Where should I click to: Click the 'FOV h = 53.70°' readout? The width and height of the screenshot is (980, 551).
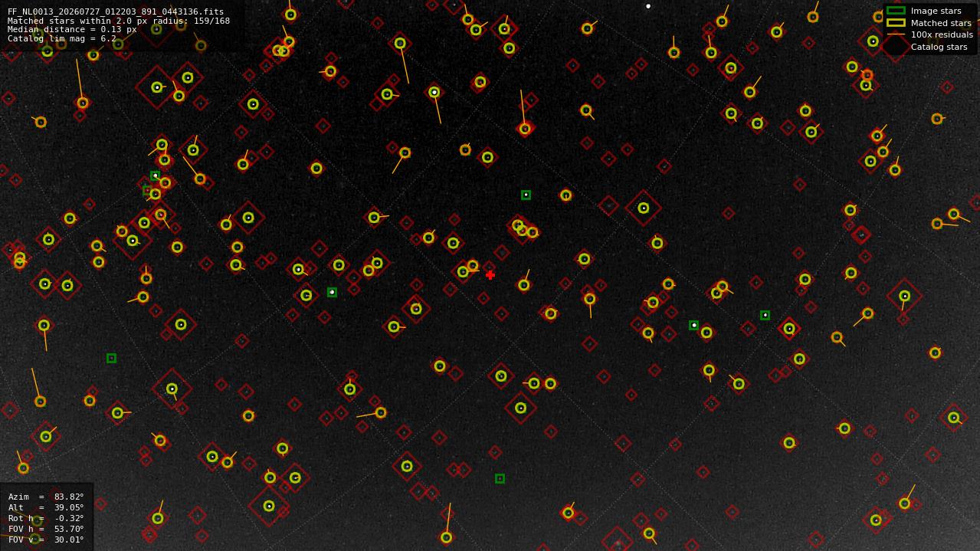[x=46, y=529]
